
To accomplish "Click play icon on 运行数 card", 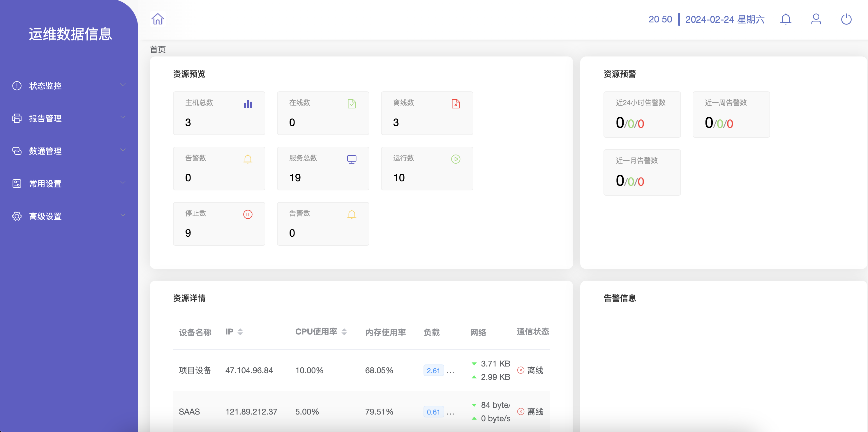I will click(456, 159).
